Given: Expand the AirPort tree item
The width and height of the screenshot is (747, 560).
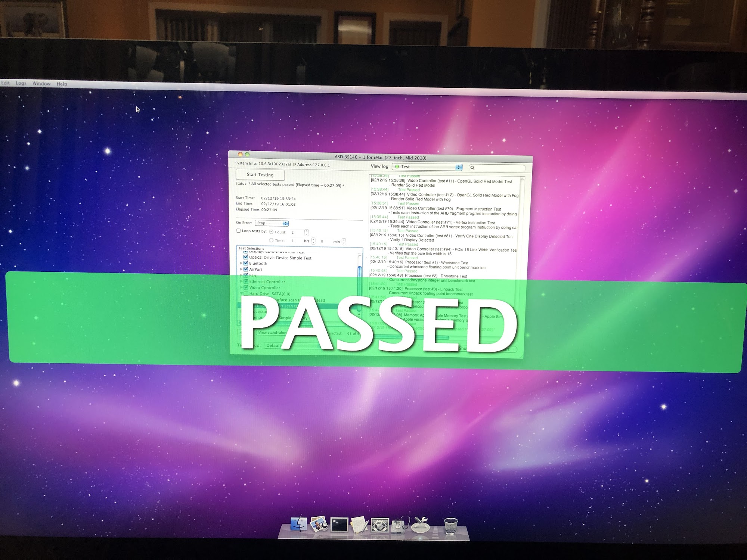Looking at the screenshot, I should click(x=241, y=269).
